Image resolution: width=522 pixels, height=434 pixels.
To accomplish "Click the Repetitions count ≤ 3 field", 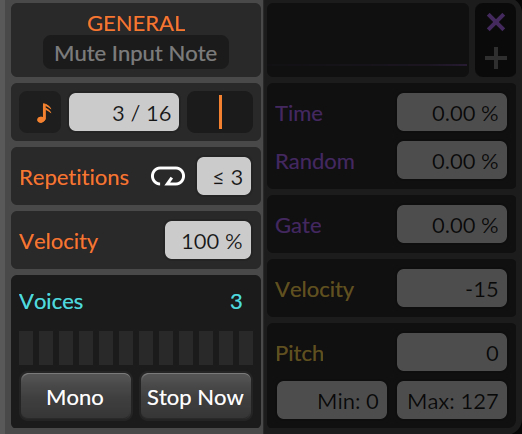I will [x=224, y=176].
